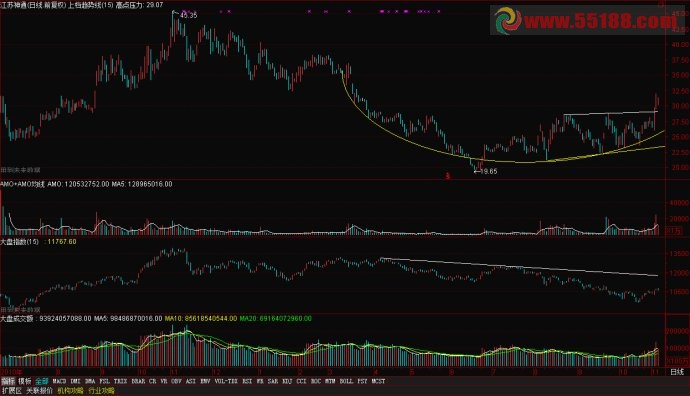This screenshot has width=690, height=396.
Task: Click the 大盘成交额 indicator header
Action: 17,318
